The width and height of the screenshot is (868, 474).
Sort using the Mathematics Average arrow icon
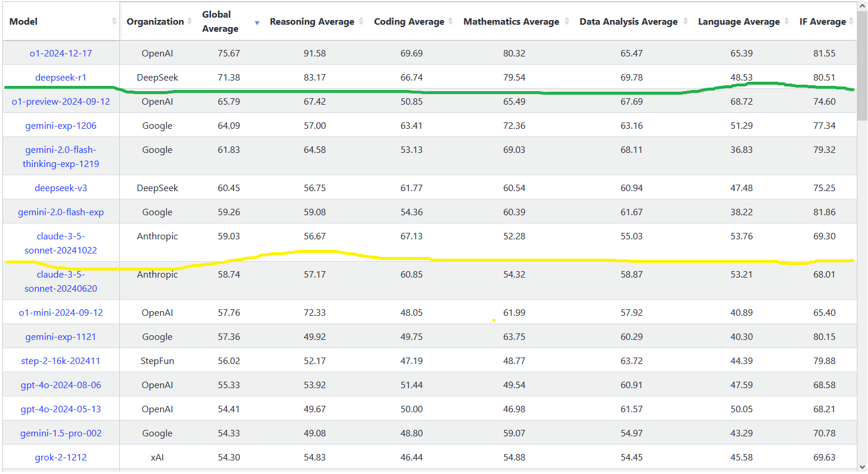coord(567,22)
